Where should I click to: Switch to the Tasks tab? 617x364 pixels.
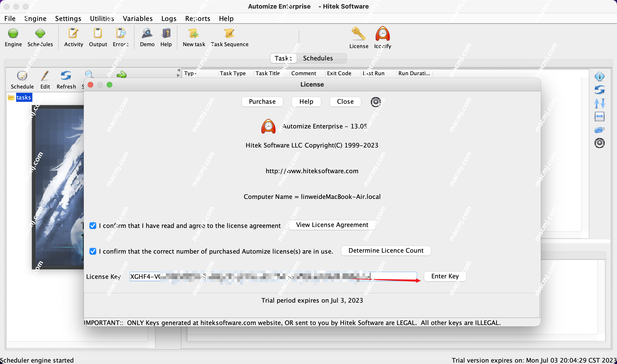(283, 58)
